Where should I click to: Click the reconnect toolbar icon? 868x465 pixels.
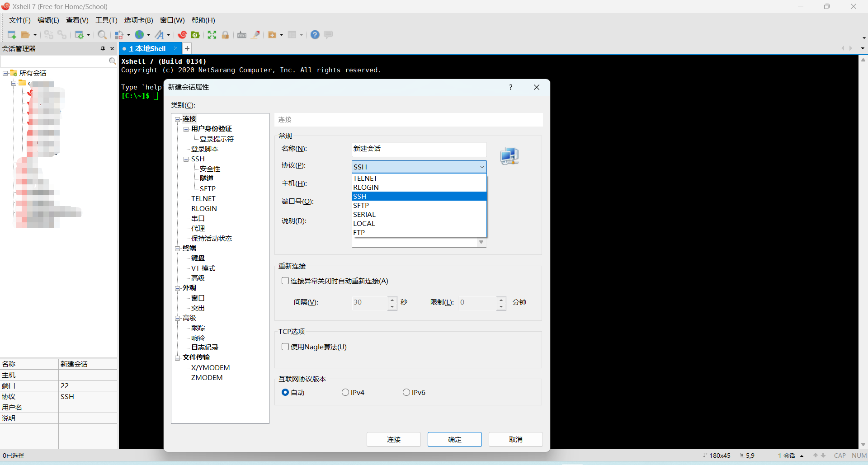point(62,35)
